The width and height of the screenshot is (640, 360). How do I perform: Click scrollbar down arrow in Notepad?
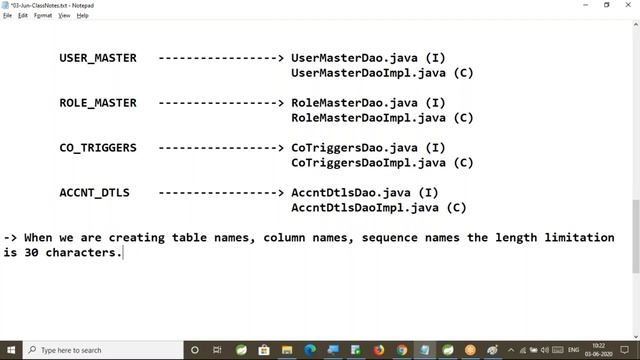pyautogui.click(x=636, y=337)
